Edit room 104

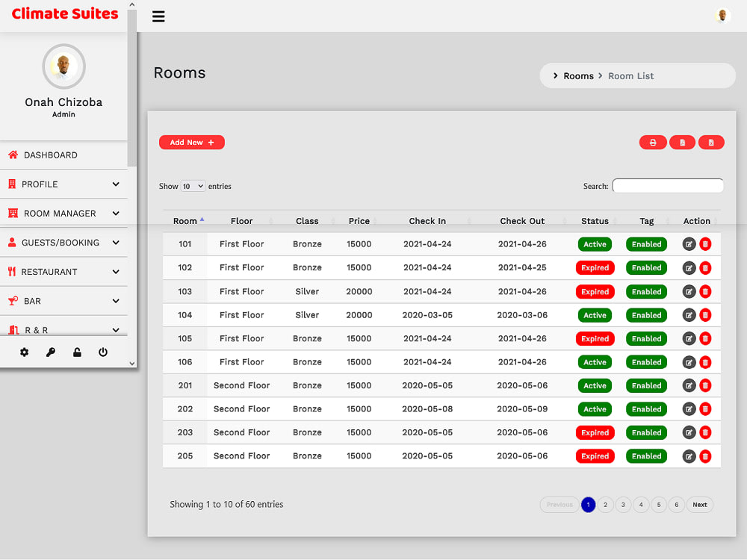(x=689, y=315)
